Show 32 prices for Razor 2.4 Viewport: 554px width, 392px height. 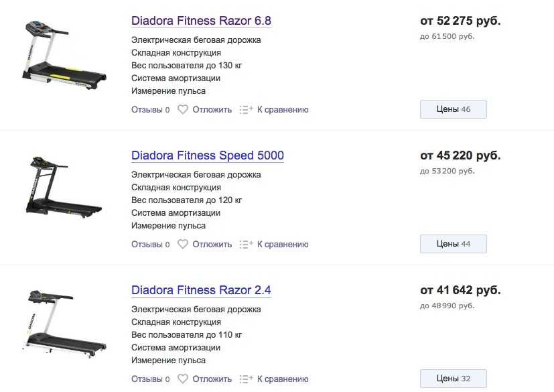pyautogui.click(x=453, y=379)
